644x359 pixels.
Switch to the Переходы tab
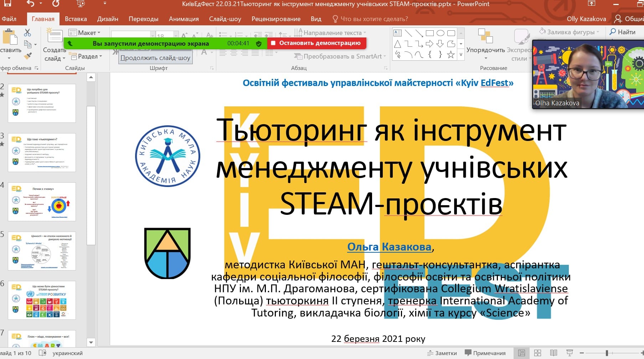point(143,19)
